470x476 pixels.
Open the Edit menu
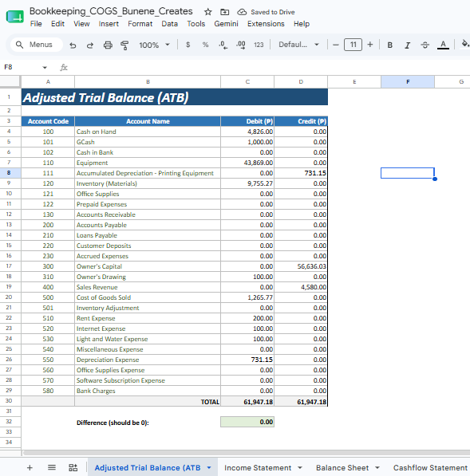tap(57, 24)
